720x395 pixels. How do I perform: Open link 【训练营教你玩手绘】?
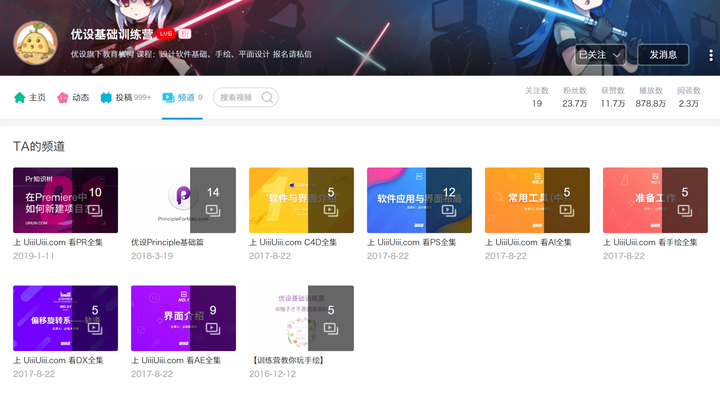[288, 361]
